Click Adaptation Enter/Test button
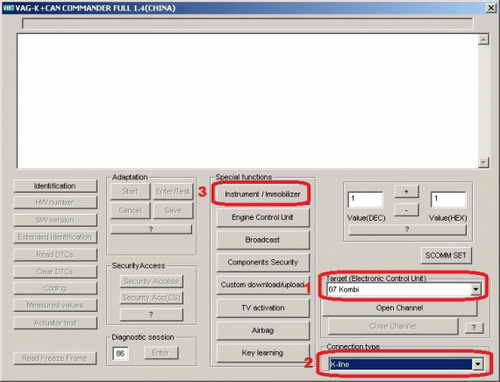500x382 pixels. click(x=173, y=191)
